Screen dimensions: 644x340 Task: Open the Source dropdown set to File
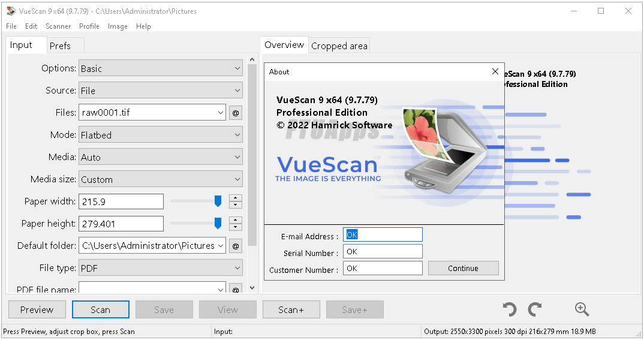[x=161, y=91]
